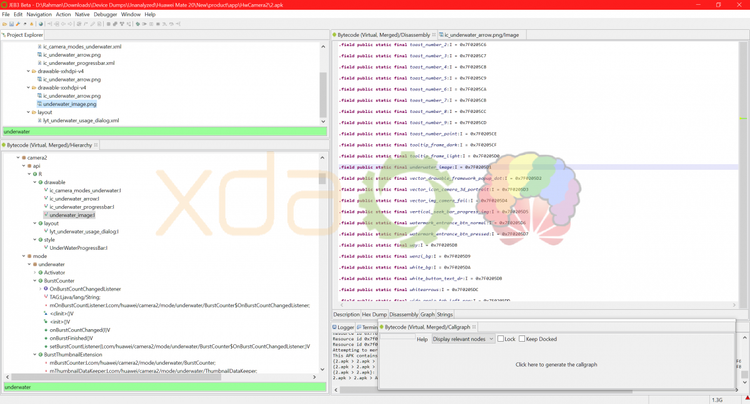Toggle the Keep Docked checkbox
This screenshot has height=404, width=750.
tap(522, 338)
